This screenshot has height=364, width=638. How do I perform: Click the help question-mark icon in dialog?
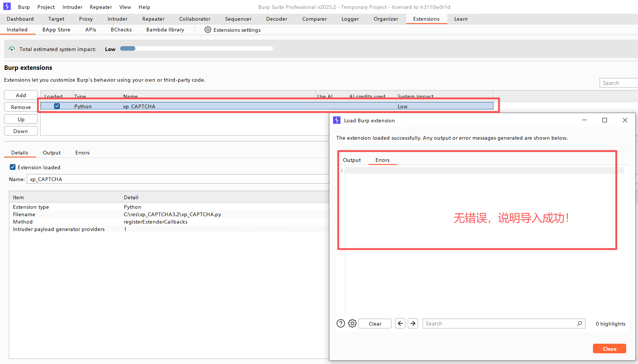341,323
